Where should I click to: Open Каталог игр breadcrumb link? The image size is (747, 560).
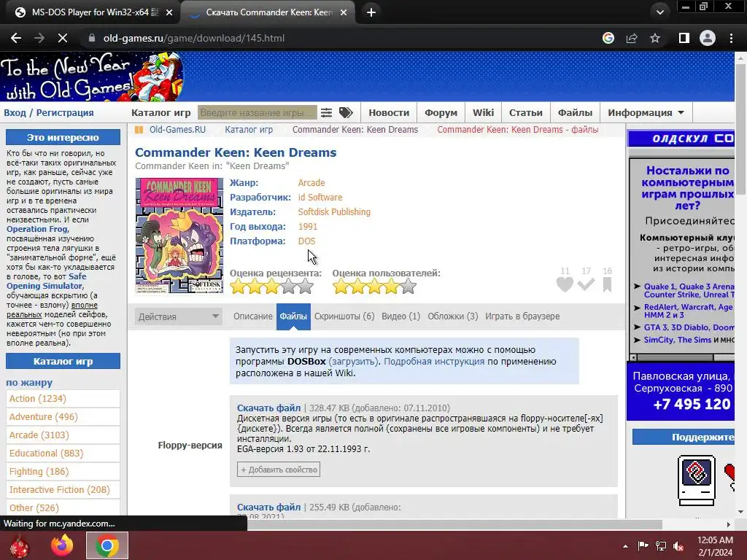point(249,130)
